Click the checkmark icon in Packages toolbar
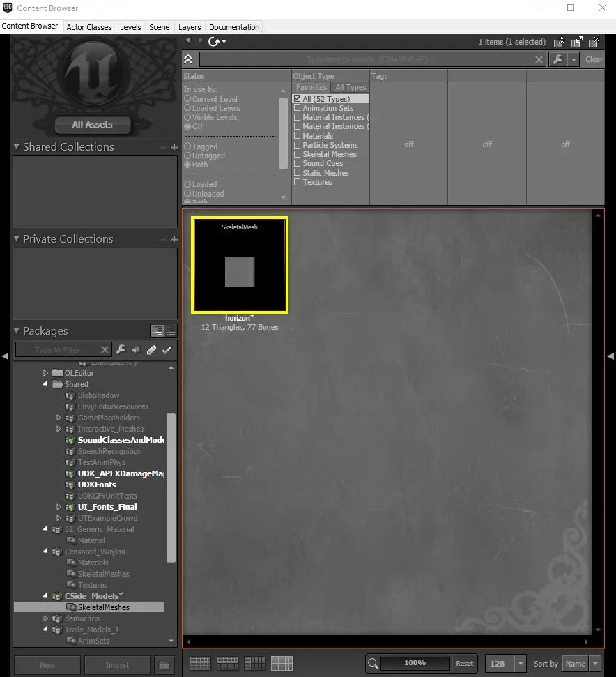Image resolution: width=616 pixels, height=677 pixels. coord(167,350)
